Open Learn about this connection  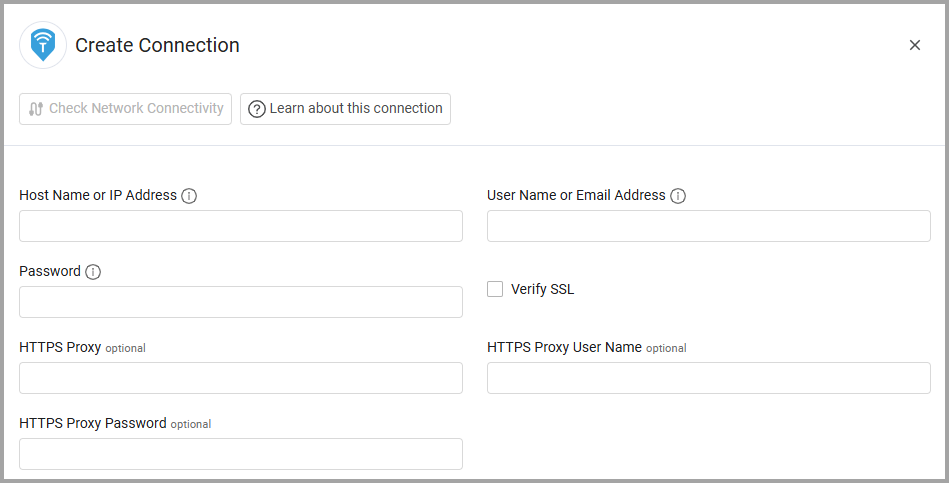pyautogui.click(x=345, y=109)
